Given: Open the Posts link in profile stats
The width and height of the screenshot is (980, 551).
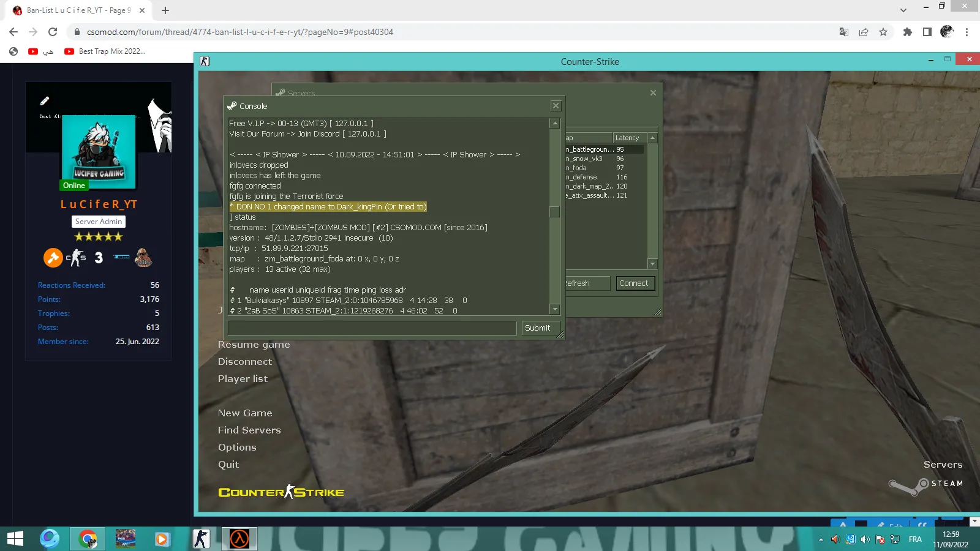Looking at the screenshot, I should 48,328.
